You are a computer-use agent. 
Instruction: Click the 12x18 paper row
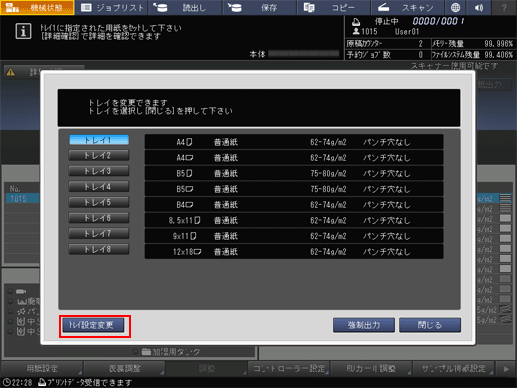pyautogui.click(x=294, y=252)
